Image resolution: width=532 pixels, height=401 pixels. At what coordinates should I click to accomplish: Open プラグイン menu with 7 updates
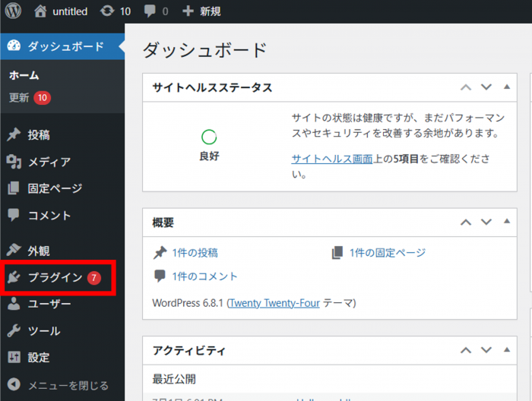pyautogui.click(x=55, y=277)
